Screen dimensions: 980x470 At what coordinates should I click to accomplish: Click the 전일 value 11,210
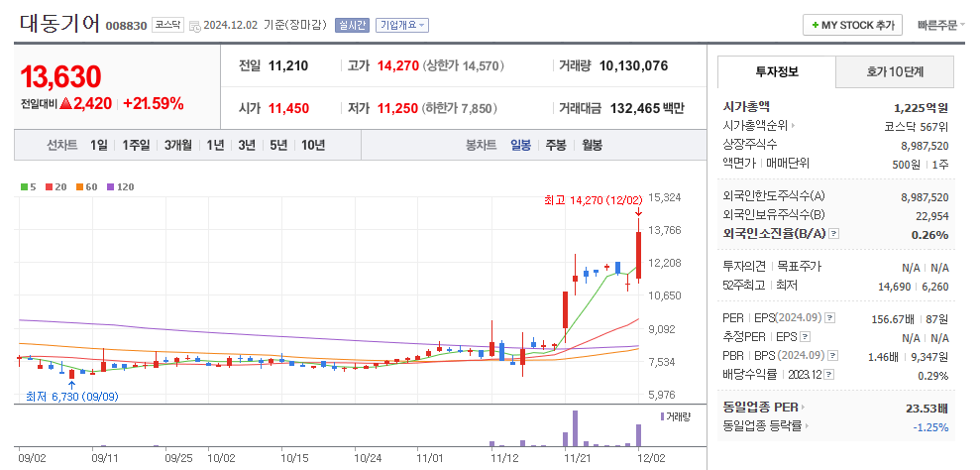pyautogui.click(x=288, y=65)
